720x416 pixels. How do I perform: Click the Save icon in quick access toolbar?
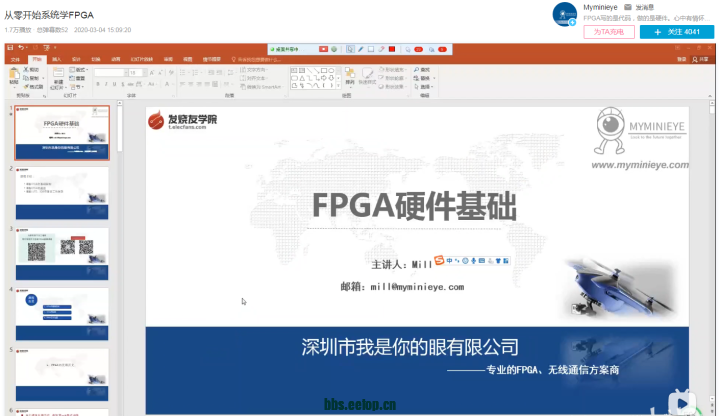10,48
